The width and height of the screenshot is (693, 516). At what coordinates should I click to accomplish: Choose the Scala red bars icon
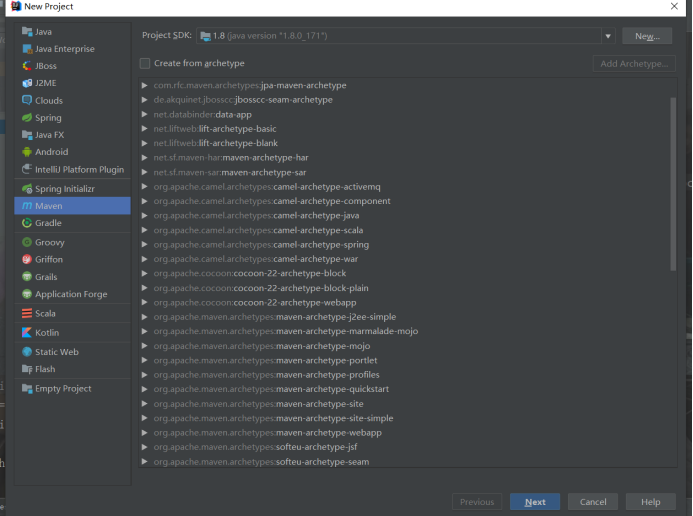pyautogui.click(x=27, y=313)
